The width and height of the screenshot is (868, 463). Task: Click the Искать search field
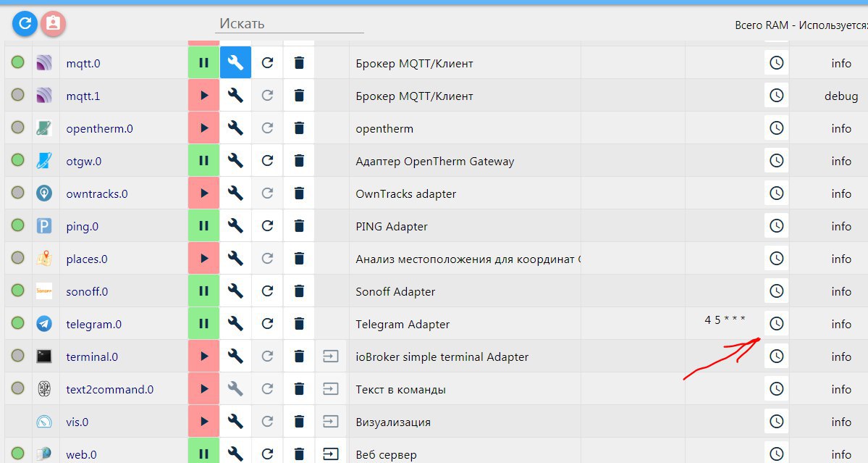coord(289,24)
